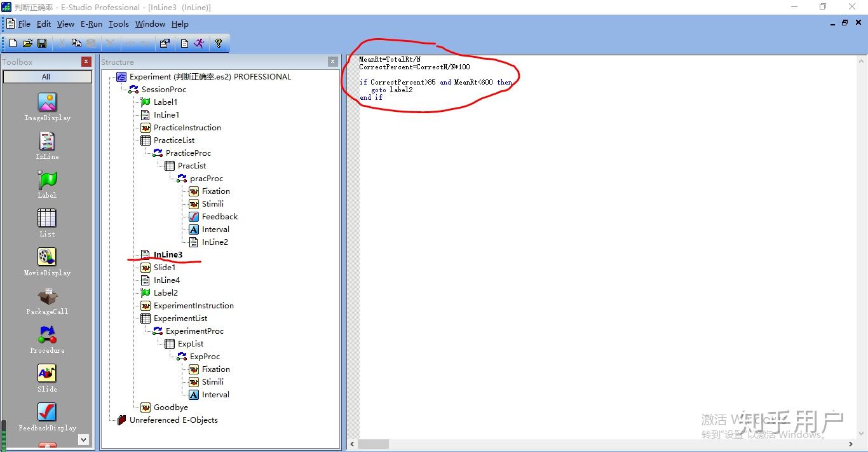Click the All button in Toolbox
Screen dimensions: 868x452
[46, 77]
